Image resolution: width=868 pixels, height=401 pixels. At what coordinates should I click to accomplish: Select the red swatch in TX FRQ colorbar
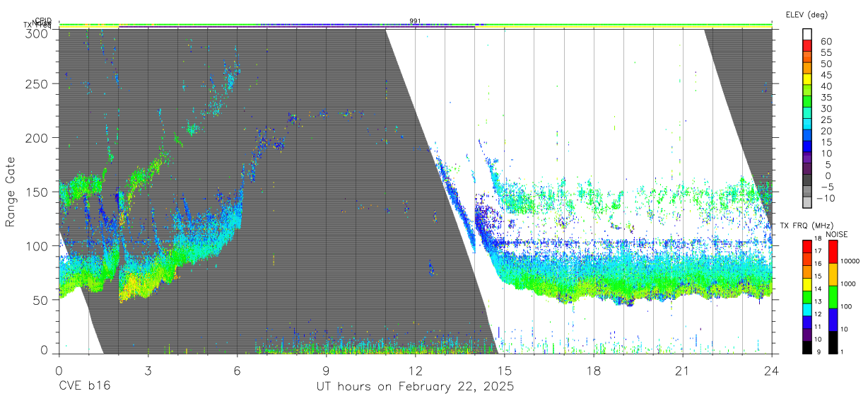809,247
